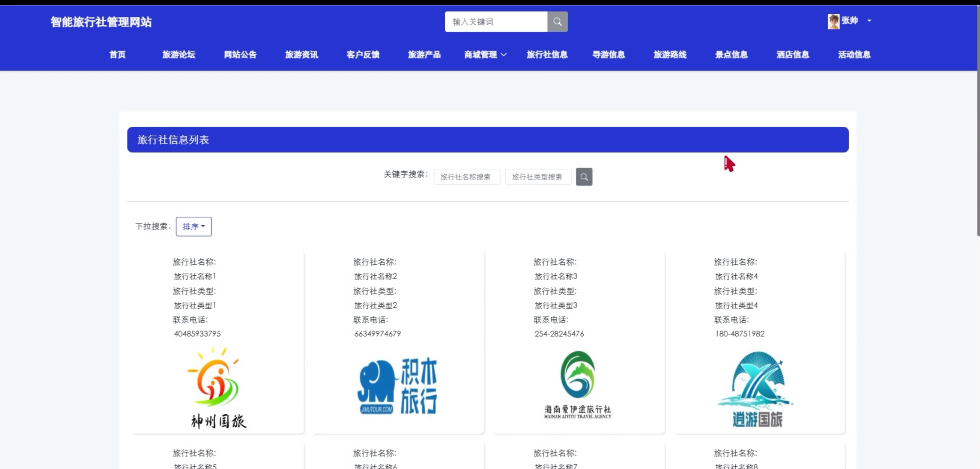Open the 旅游论坛 menu item
The image size is (980, 469).
[x=179, y=55]
